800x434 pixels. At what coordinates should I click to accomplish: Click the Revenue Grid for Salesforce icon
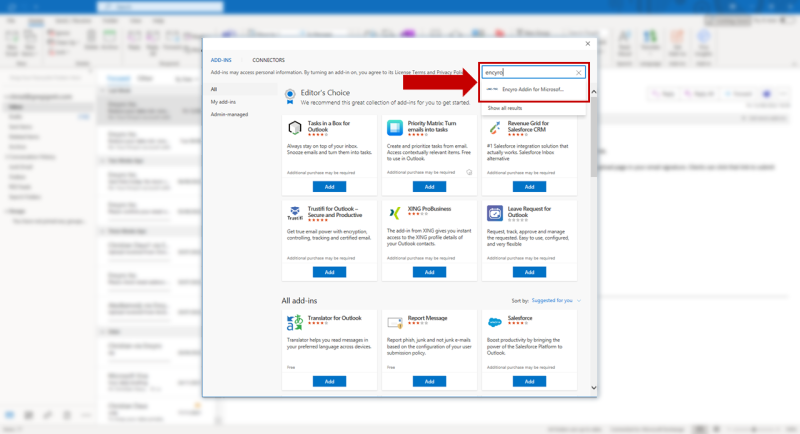tap(494, 127)
